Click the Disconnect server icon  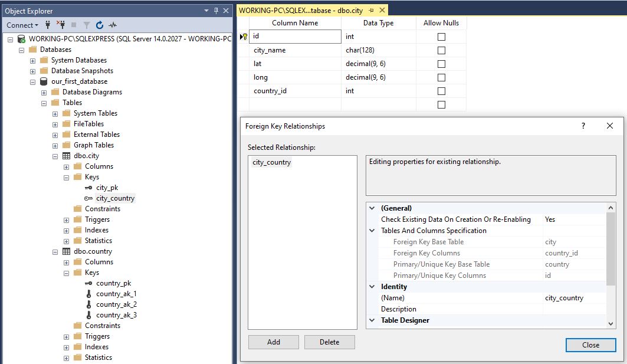(x=62, y=25)
